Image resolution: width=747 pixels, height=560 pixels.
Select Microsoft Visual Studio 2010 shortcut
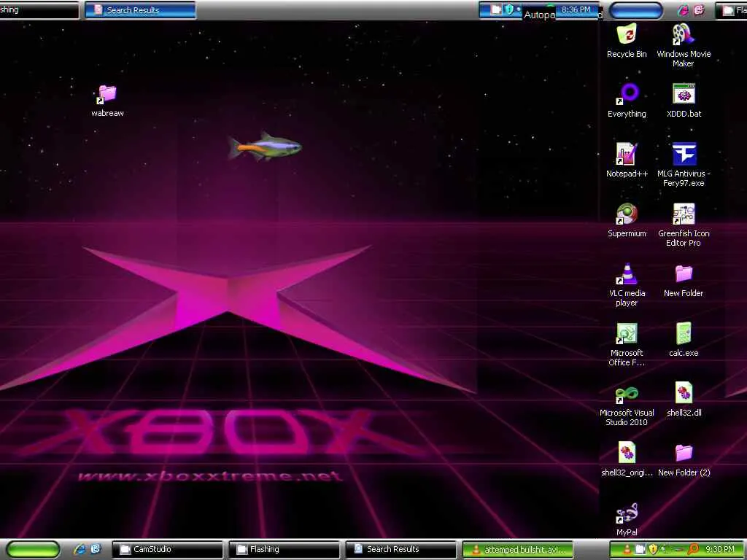627,404
